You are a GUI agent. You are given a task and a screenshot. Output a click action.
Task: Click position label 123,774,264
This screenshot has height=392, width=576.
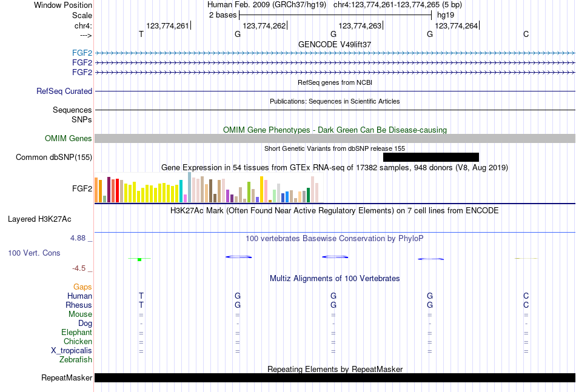pos(456,25)
